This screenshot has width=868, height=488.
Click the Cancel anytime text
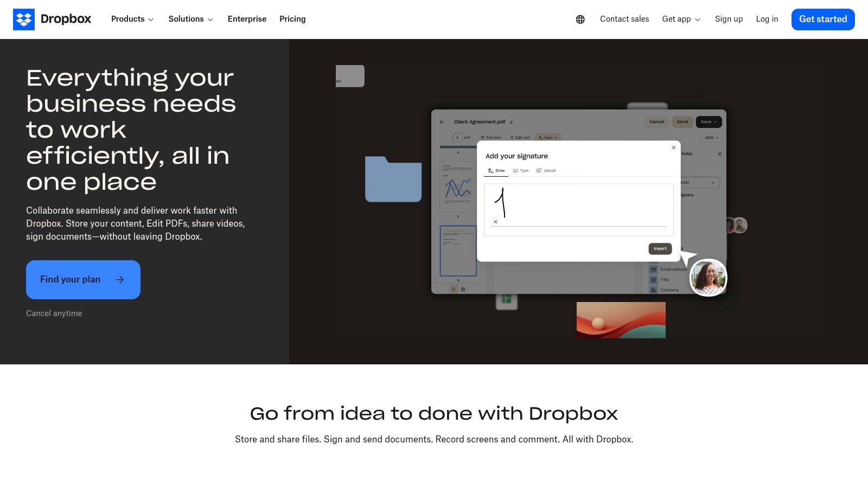click(x=54, y=313)
